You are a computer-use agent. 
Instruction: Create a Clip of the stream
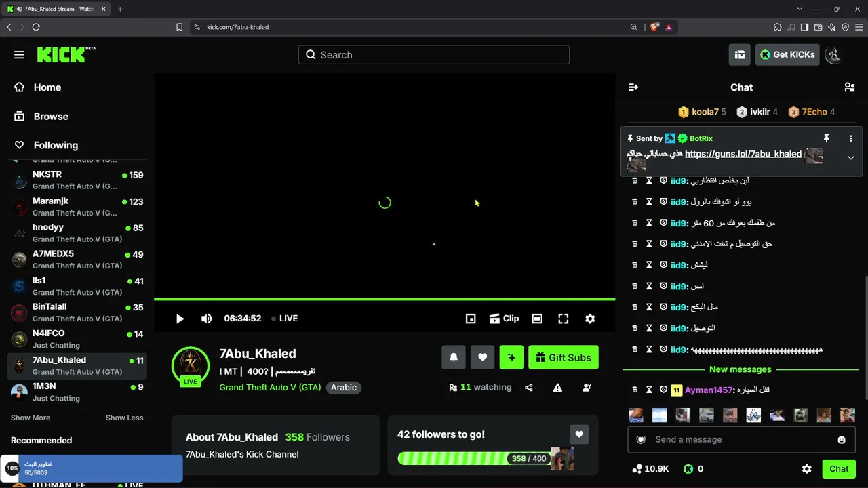504,319
